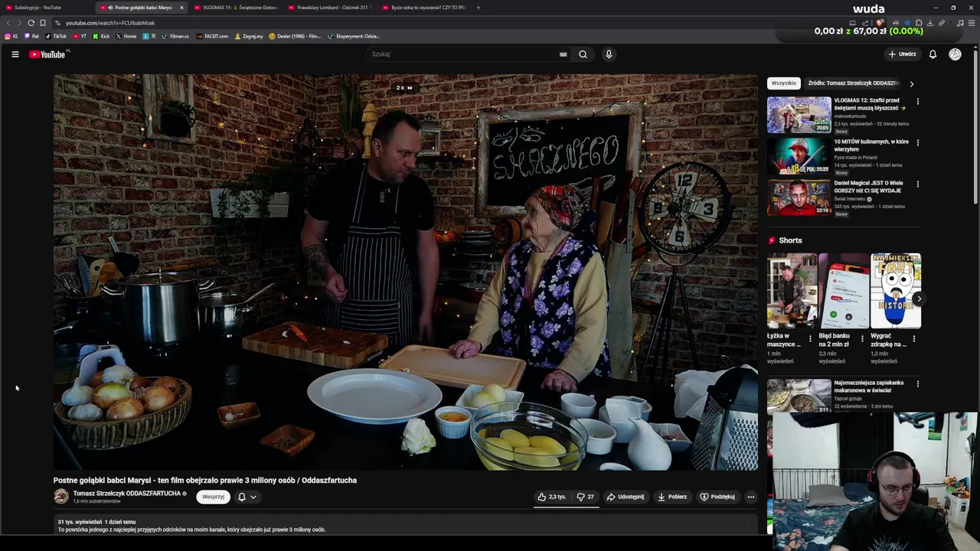Viewport: 980px width, 551px height.
Task: Open YouTube notifications bell
Action: point(933,54)
